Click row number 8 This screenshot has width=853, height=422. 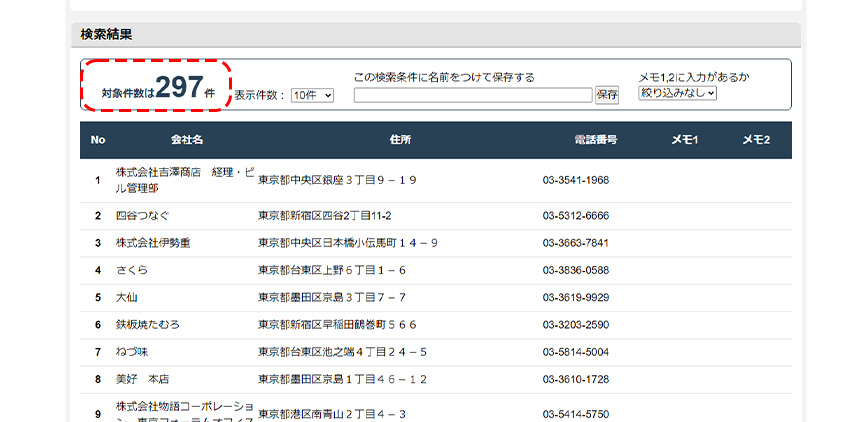tap(98, 379)
